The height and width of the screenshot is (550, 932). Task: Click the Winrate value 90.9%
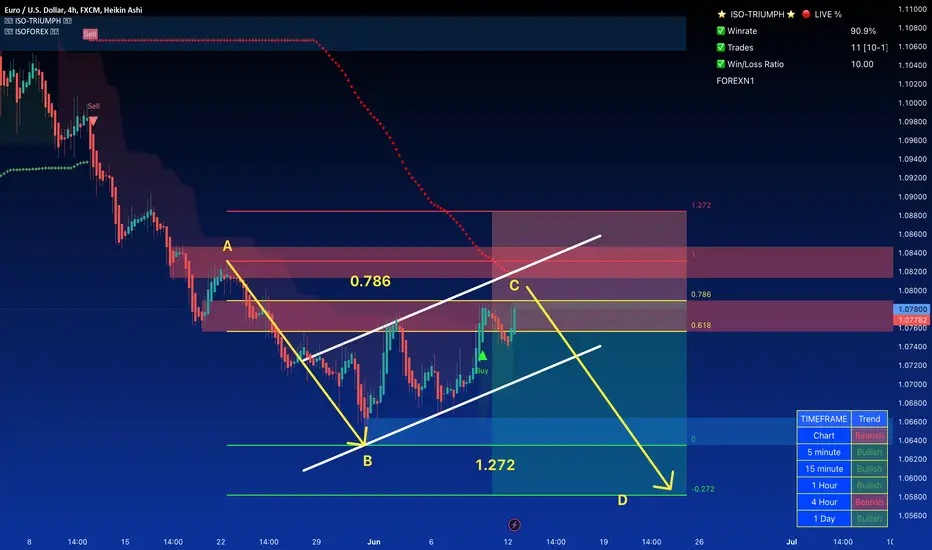[863, 31]
